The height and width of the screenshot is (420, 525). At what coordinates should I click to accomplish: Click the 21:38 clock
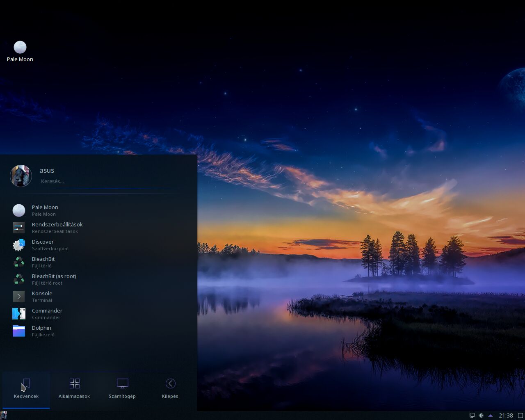(506, 415)
